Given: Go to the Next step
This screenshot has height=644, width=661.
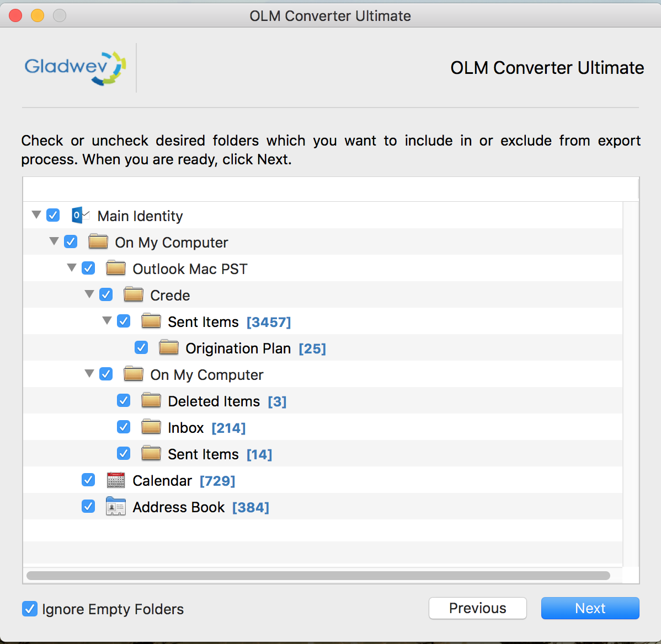Looking at the screenshot, I should coord(590,608).
